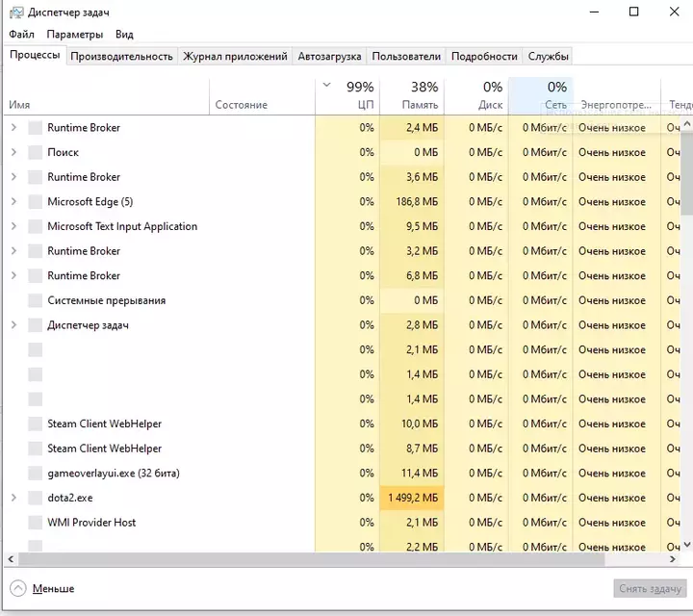Click the 11,4 МБ memory value

420,474
